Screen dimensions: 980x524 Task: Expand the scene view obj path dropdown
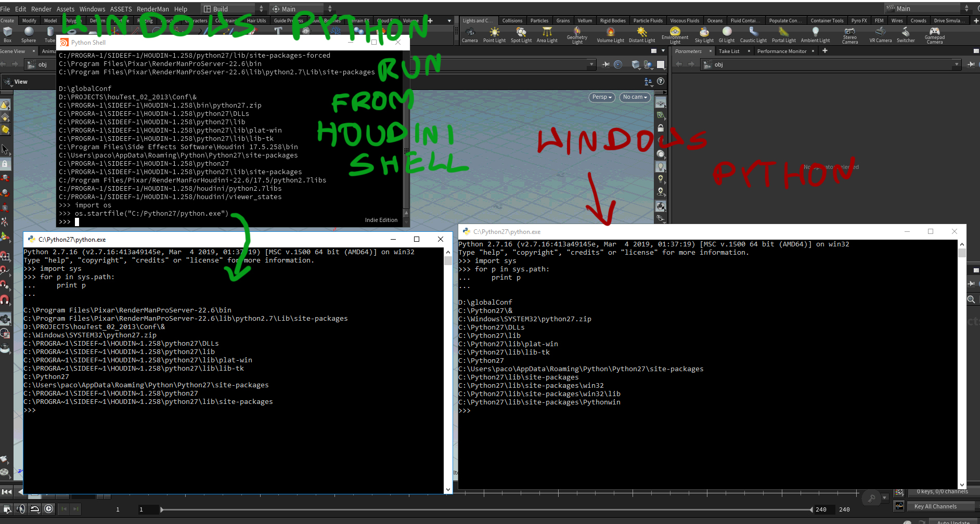pos(591,64)
